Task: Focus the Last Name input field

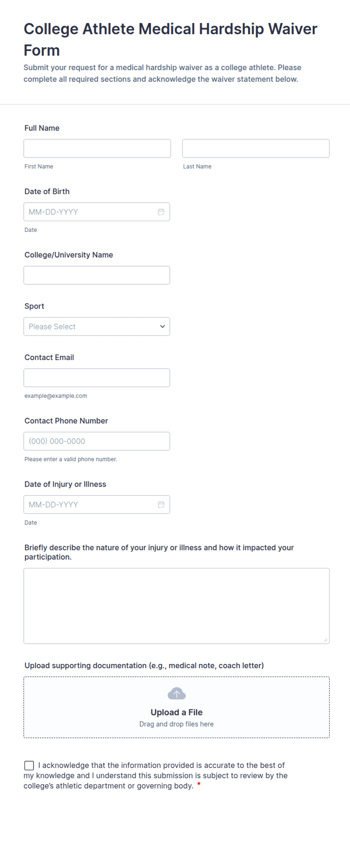Action: pyautogui.click(x=256, y=148)
